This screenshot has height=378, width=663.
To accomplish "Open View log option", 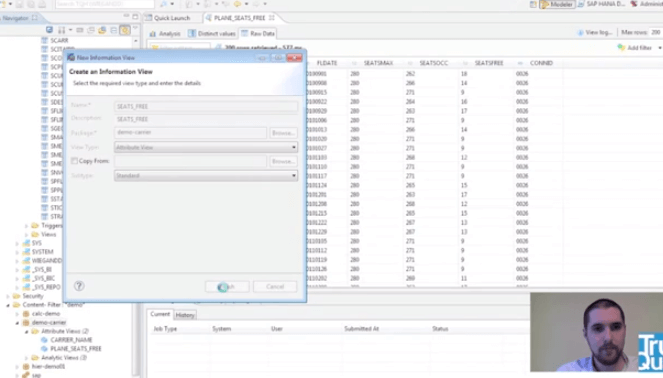I will coord(595,33).
